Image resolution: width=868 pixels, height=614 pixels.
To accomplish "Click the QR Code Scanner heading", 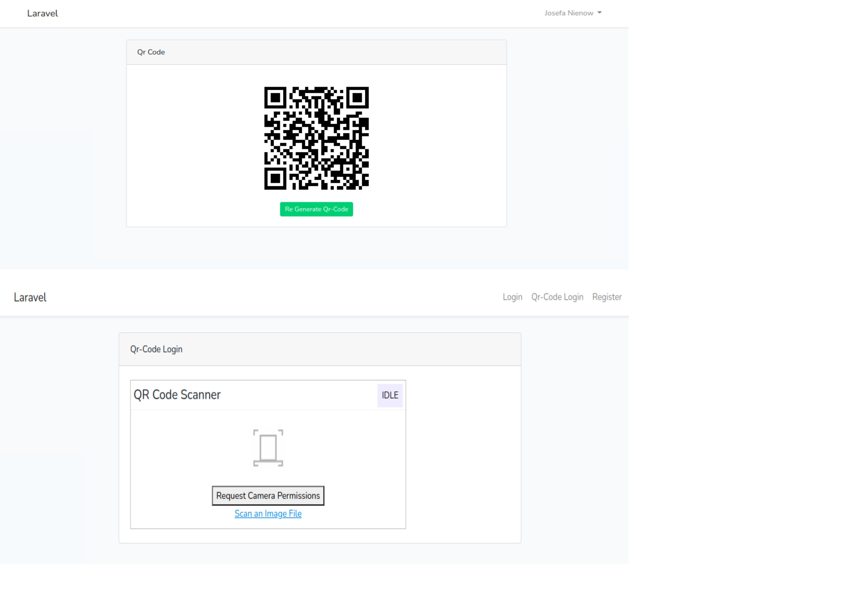I will pos(178,395).
